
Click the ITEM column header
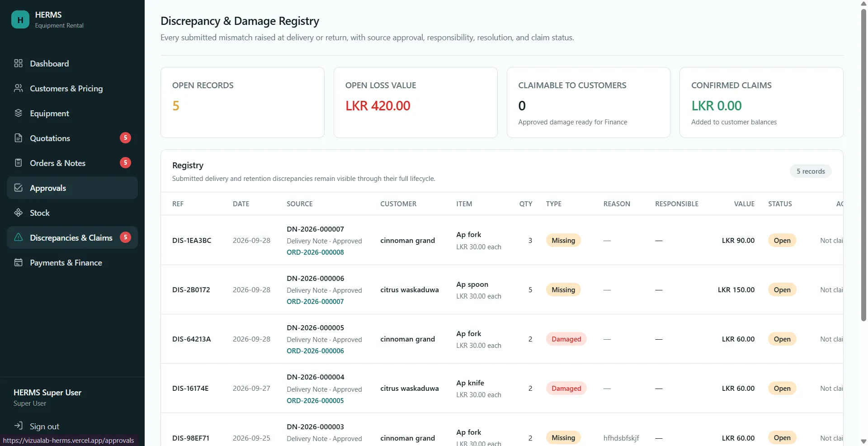pyautogui.click(x=464, y=204)
